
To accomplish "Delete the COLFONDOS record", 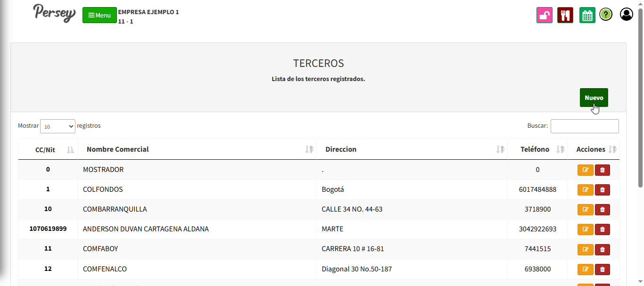I will tap(603, 190).
